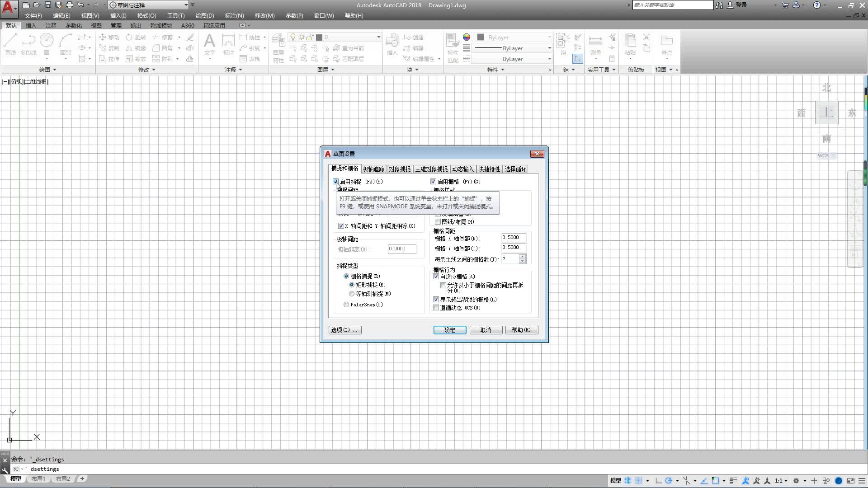
Task: Switch to 动态输入 tab
Action: pos(462,169)
